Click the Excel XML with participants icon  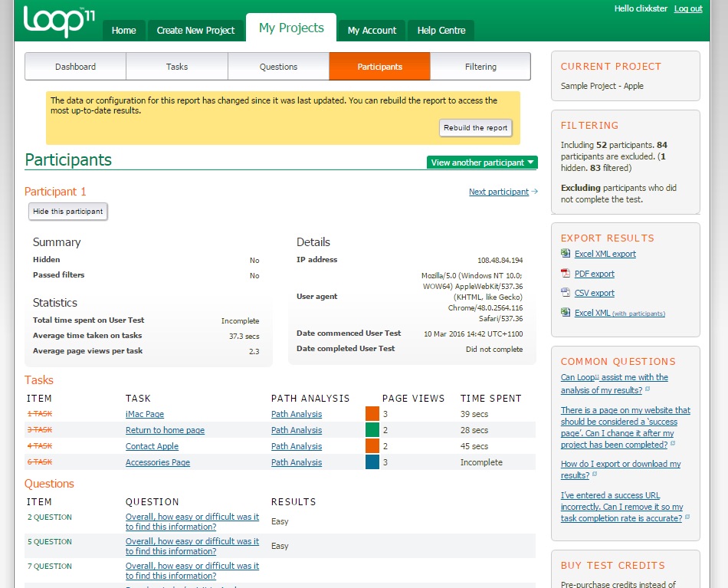point(566,312)
